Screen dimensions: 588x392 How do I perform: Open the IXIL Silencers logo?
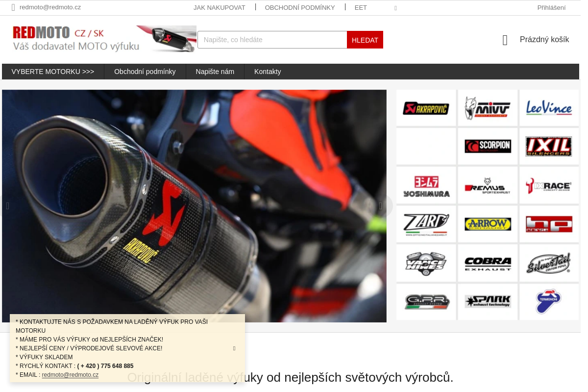(x=549, y=146)
